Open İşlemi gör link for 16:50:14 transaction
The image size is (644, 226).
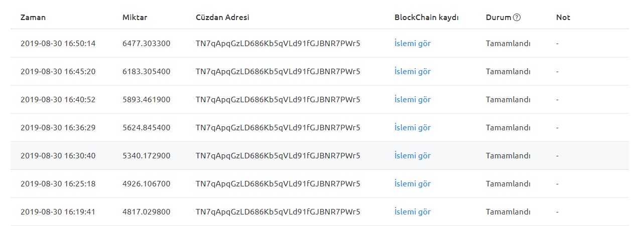point(413,44)
